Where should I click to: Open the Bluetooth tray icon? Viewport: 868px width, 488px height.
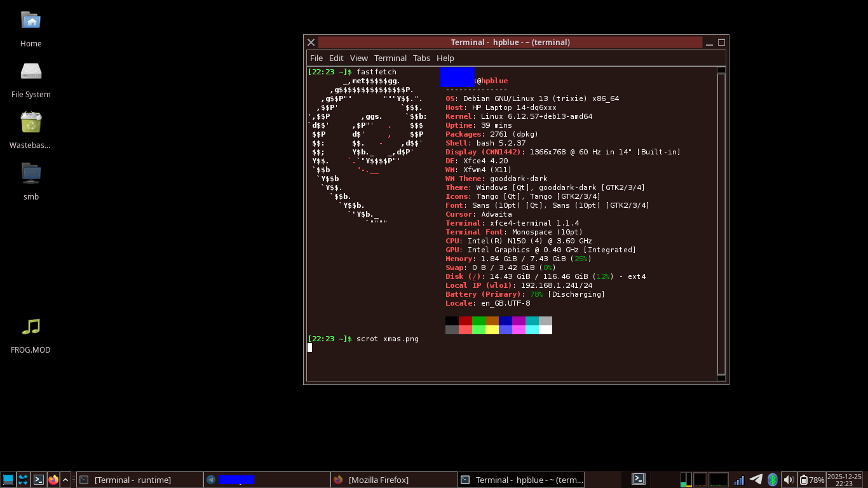pyautogui.click(x=772, y=480)
